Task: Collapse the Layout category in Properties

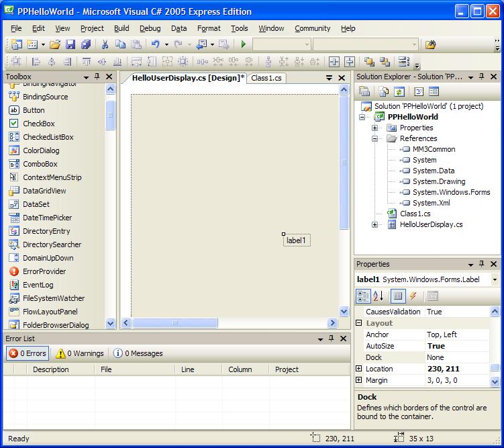Action: (359, 323)
